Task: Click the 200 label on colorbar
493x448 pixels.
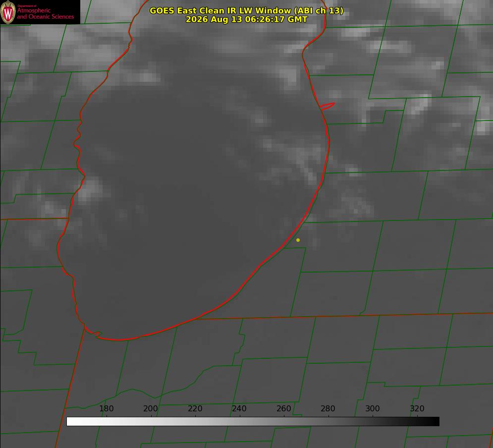Action: 151,408
